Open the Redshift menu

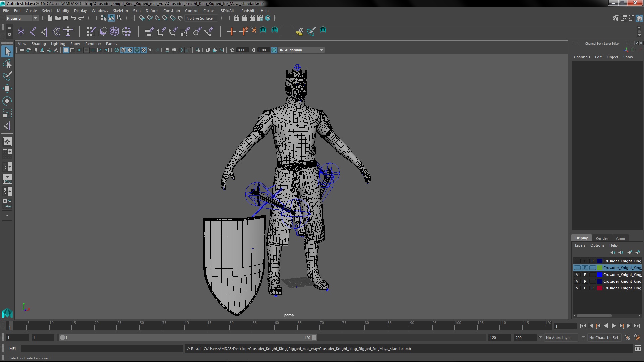[248, 11]
